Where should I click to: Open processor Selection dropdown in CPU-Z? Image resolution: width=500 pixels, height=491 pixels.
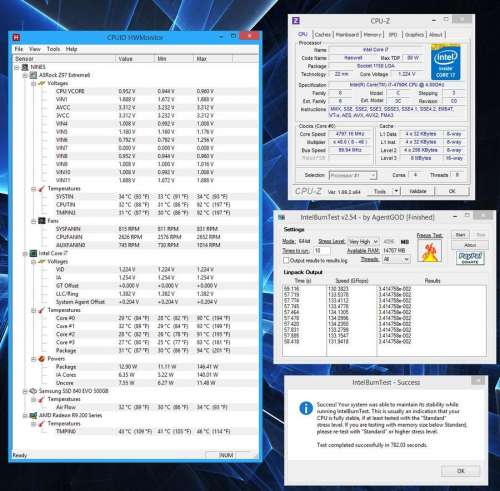[353, 175]
